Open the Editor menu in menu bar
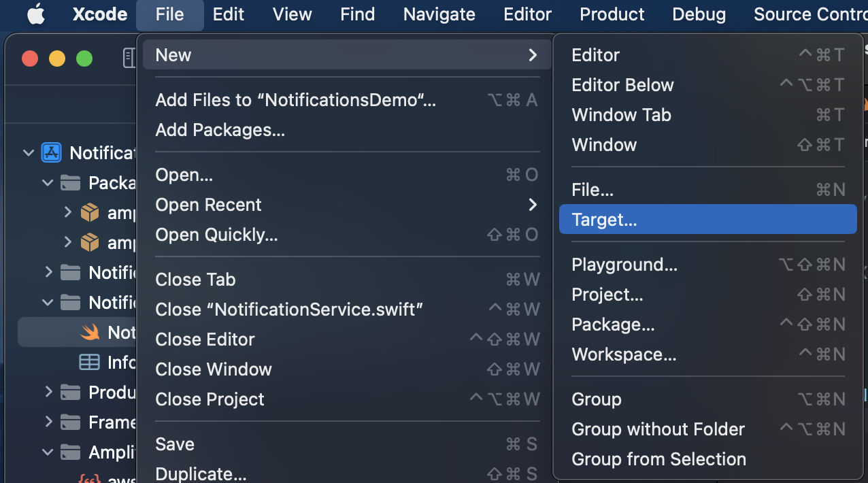The width and height of the screenshot is (868, 483). [x=527, y=14]
